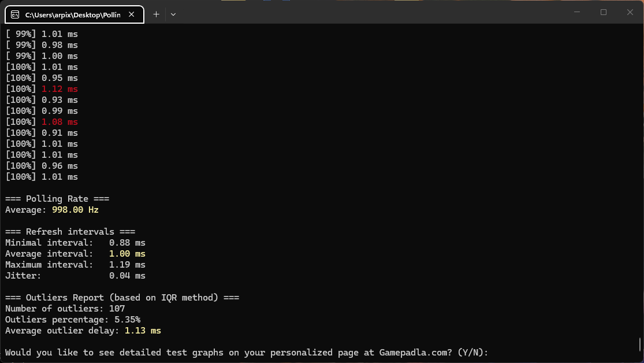
Task: Click the yellow 1.13 ms outlier delay
Action: (x=143, y=331)
